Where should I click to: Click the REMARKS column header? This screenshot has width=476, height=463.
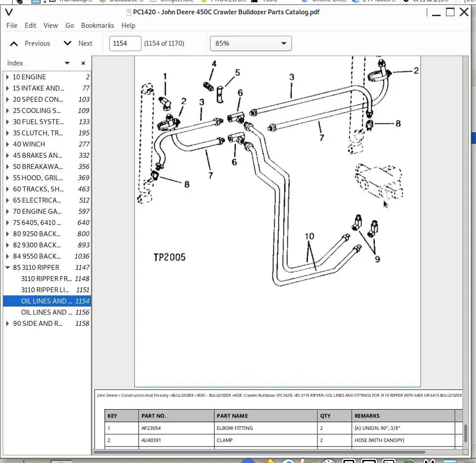click(x=403, y=416)
